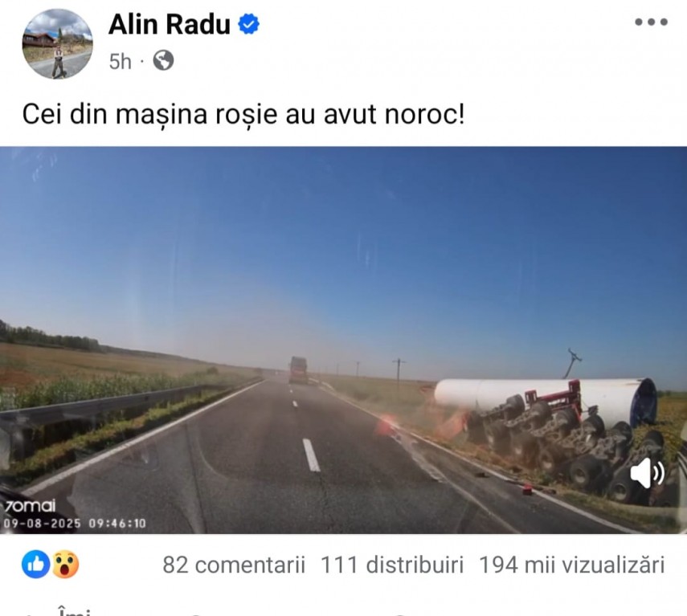Click the 194 mii vizualizări count
Viewport: 687px width, 616px height.
(572, 565)
